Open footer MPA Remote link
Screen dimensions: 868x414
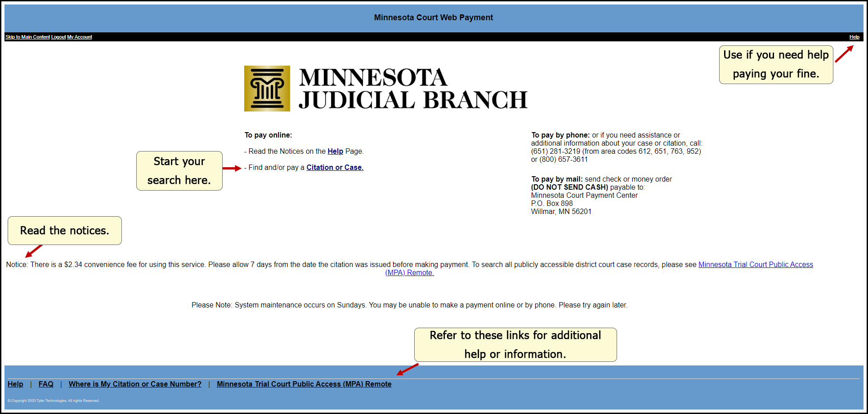click(304, 384)
